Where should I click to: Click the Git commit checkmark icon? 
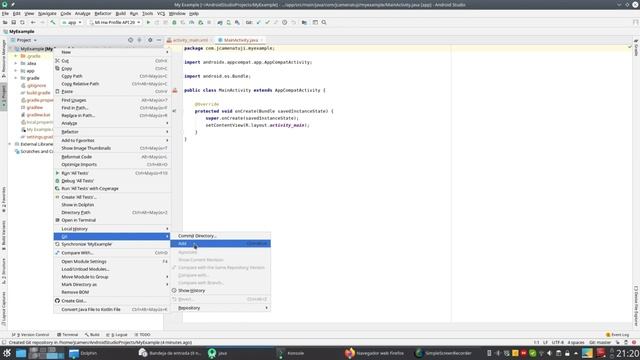(x=267, y=22)
